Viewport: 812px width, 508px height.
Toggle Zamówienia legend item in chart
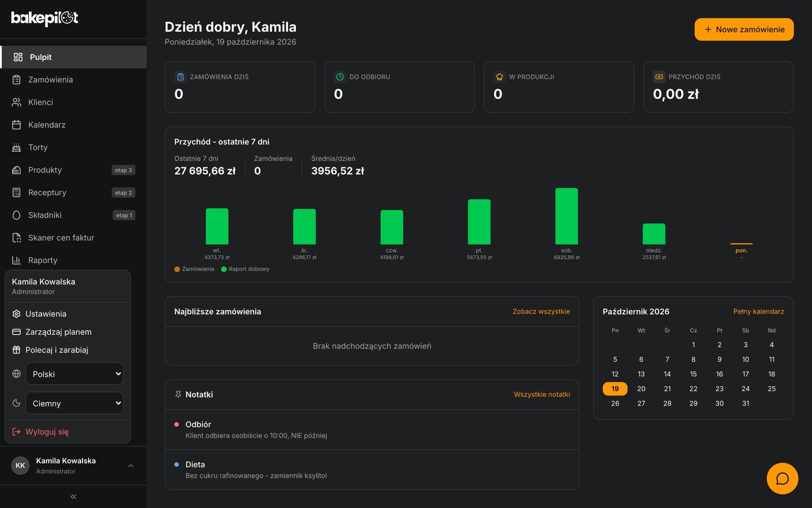click(x=194, y=269)
